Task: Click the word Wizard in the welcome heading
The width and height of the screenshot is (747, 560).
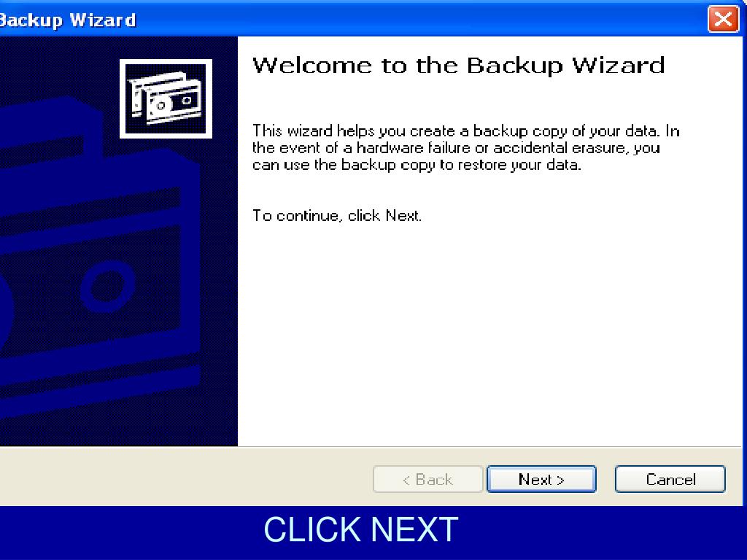Action: click(618, 65)
